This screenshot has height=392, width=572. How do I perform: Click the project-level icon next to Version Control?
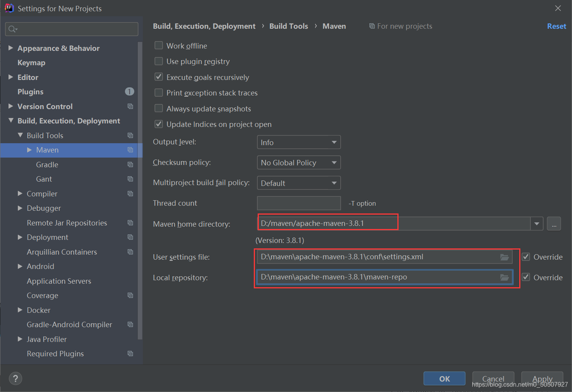click(130, 106)
